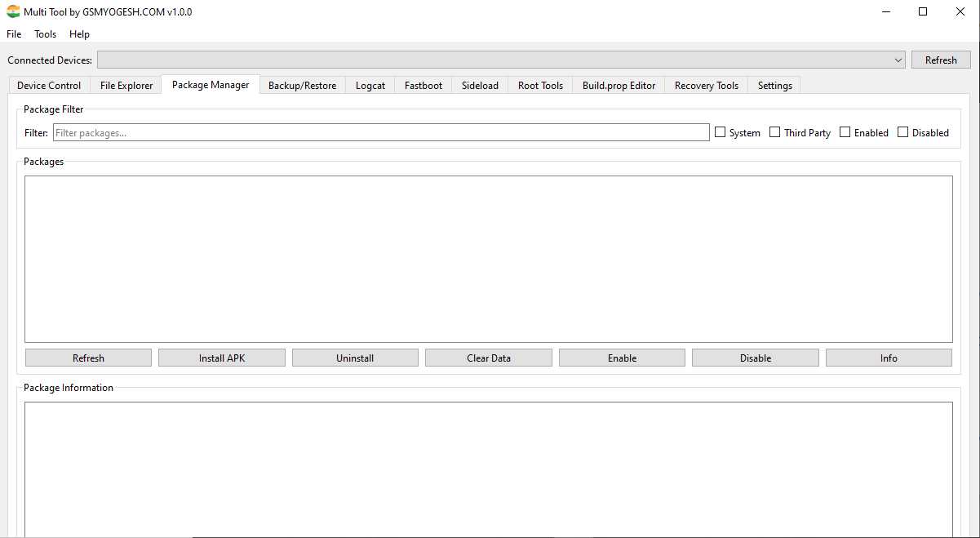This screenshot has height=538, width=980.
Task: Open the Help menu
Action: coord(79,34)
